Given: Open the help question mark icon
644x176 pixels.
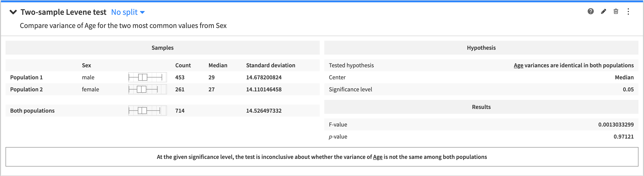Looking at the screenshot, I should tap(590, 11).
